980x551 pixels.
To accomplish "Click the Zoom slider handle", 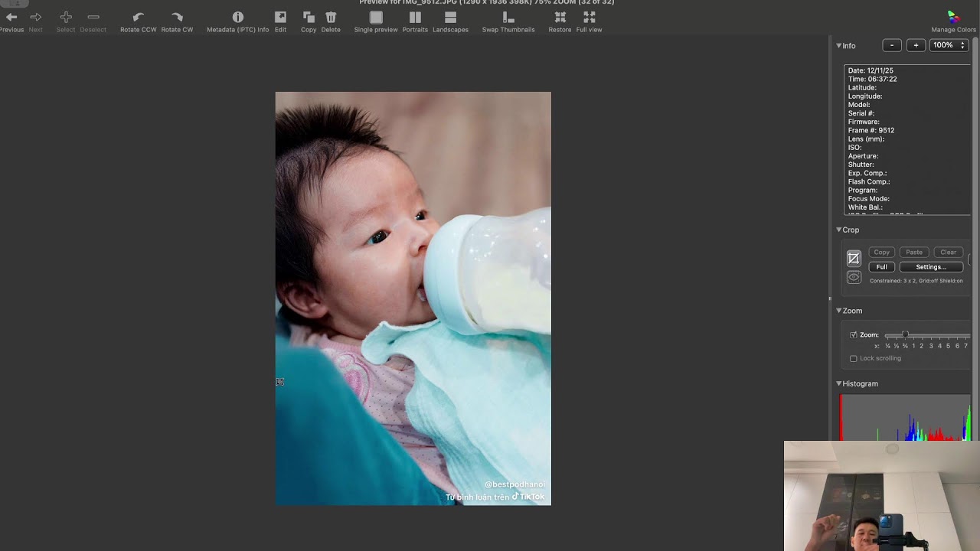I will point(905,335).
